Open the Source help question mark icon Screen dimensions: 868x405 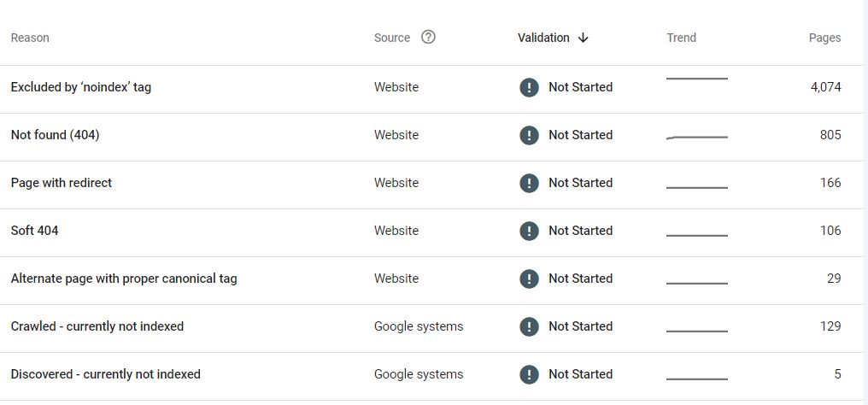[428, 37]
